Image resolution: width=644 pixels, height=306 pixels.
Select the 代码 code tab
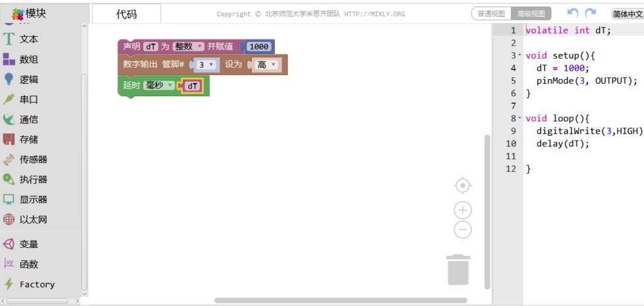[127, 15]
